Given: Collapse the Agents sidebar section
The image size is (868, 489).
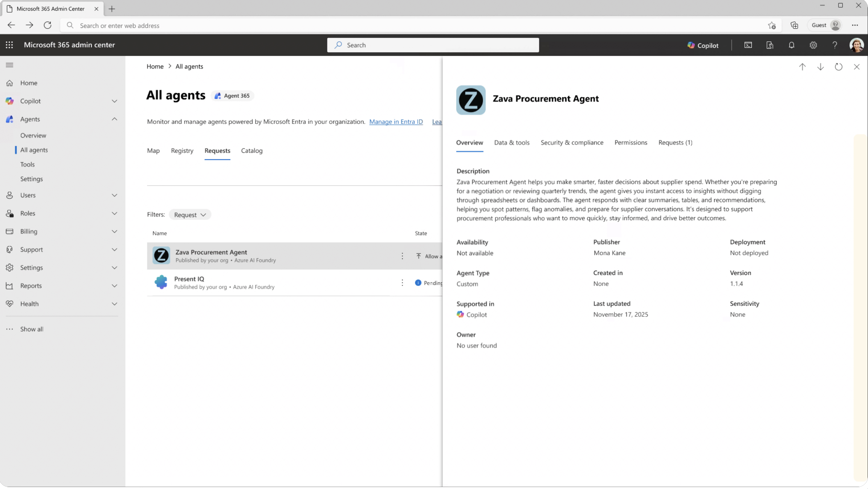Looking at the screenshot, I should pos(115,119).
